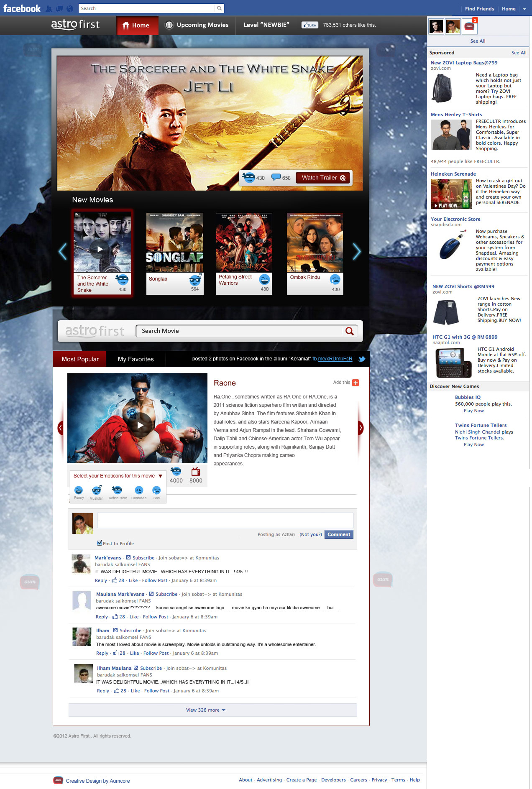This screenshot has width=532, height=789.
Task: Click the Facebook search magnifier icon
Action: point(219,8)
